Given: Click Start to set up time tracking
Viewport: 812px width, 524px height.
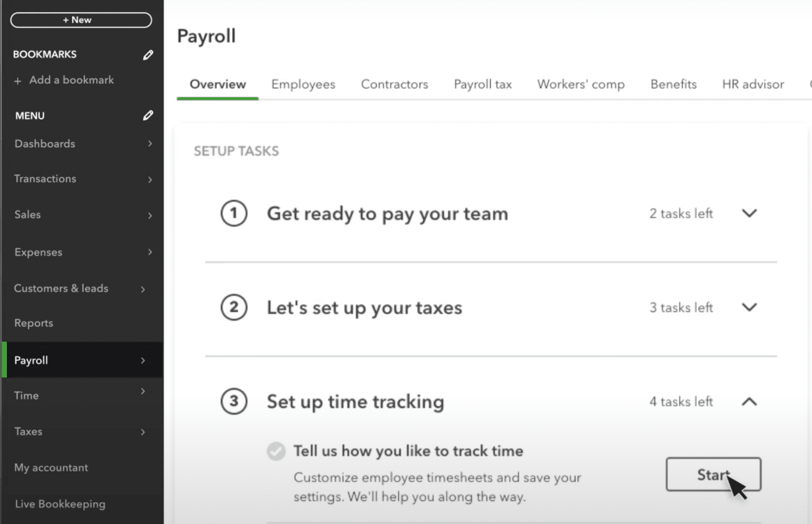Looking at the screenshot, I should pyautogui.click(x=713, y=474).
